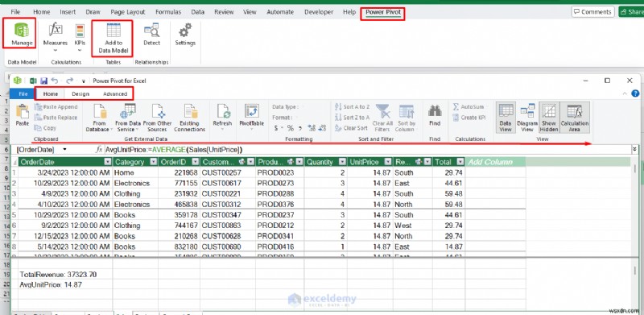Screen dimensions: 644x315
Task: Click Copy in the Clipboard group
Action: (46, 128)
